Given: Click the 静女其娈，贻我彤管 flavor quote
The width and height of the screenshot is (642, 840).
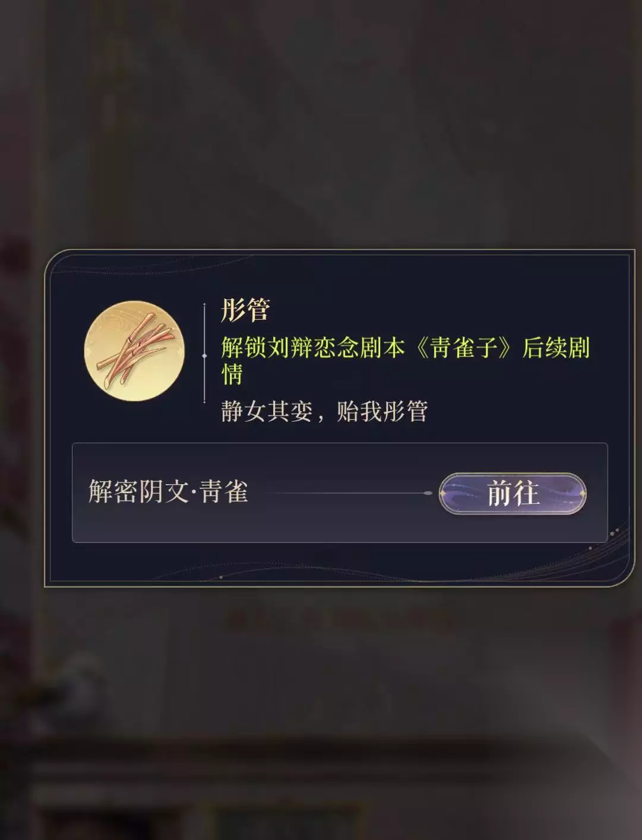Looking at the screenshot, I should click(324, 411).
